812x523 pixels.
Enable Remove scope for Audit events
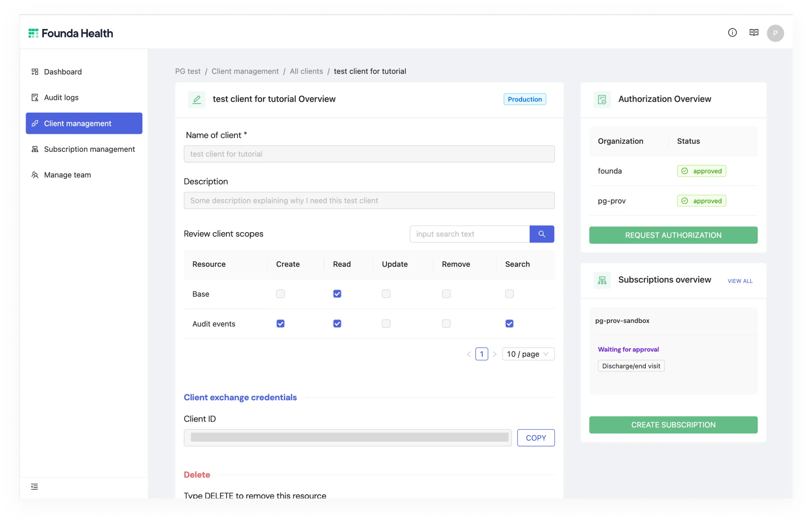click(446, 324)
